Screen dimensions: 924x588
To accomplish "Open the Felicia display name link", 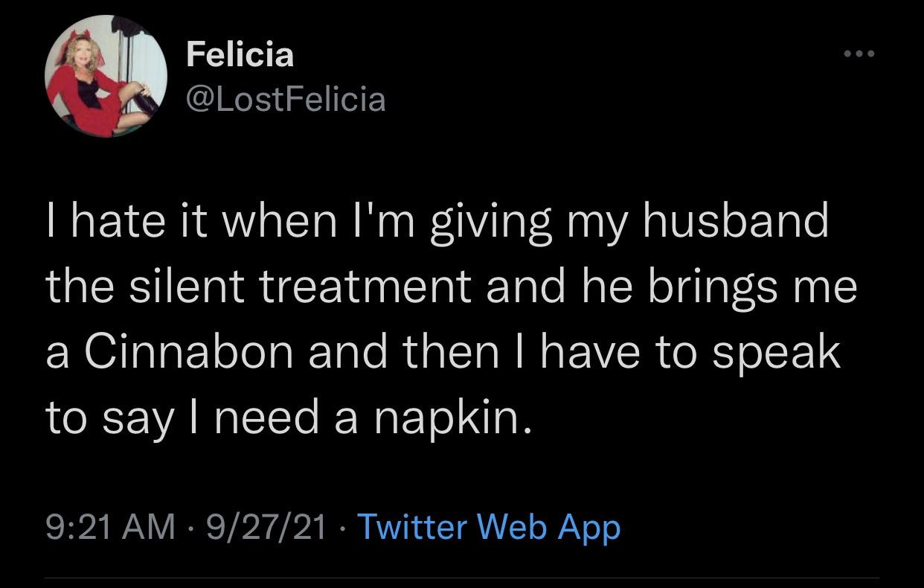I will (240, 54).
